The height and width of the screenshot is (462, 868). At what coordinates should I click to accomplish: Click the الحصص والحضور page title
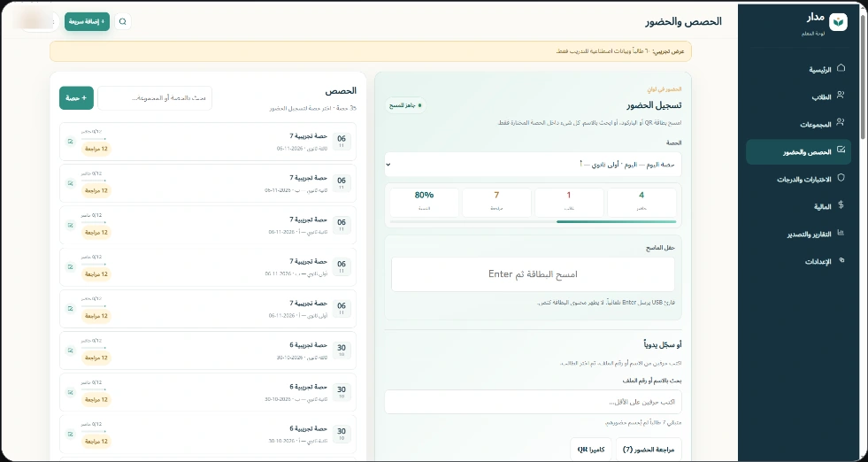coord(683,21)
